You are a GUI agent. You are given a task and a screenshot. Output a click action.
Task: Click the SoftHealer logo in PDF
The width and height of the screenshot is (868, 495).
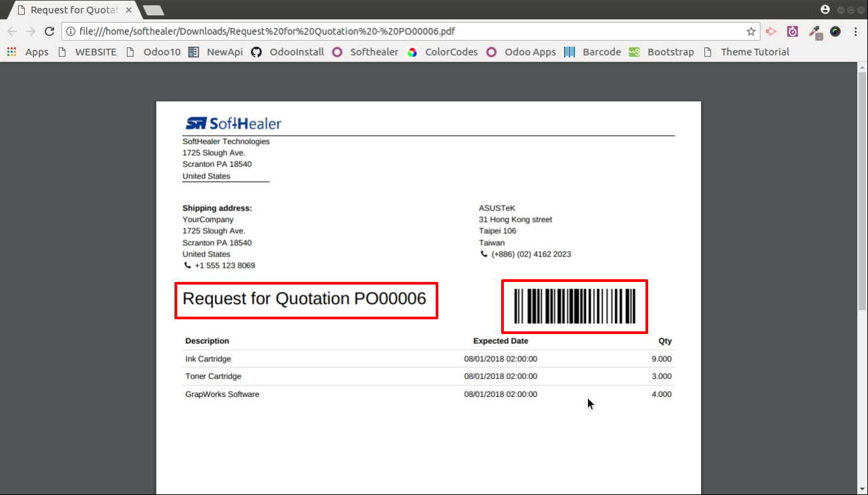tap(233, 124)
